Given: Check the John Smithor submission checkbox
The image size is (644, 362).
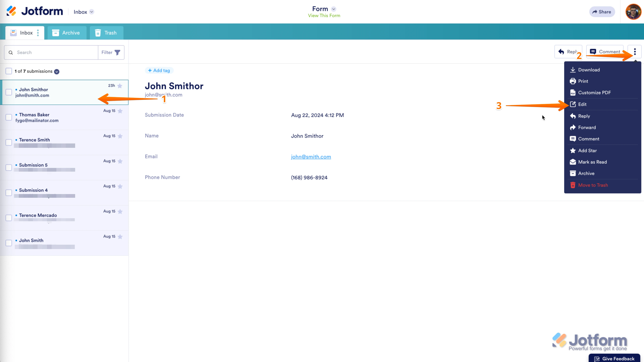Looking at the screenshot, I should [9, 92].
